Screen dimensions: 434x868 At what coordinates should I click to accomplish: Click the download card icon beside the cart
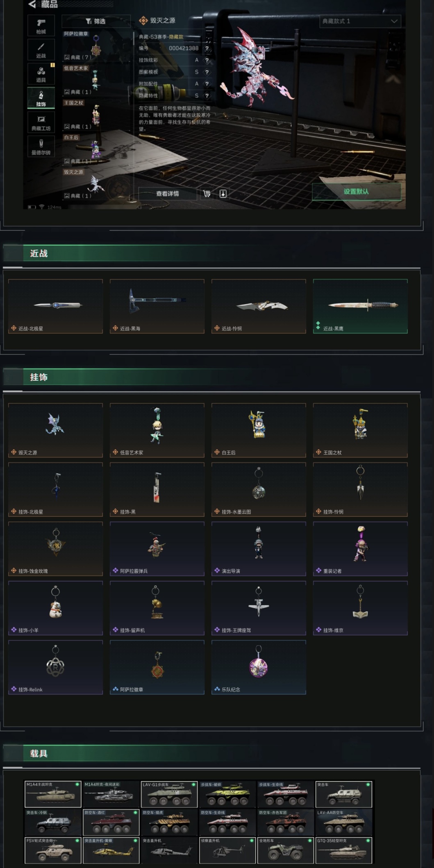(223, 194)
